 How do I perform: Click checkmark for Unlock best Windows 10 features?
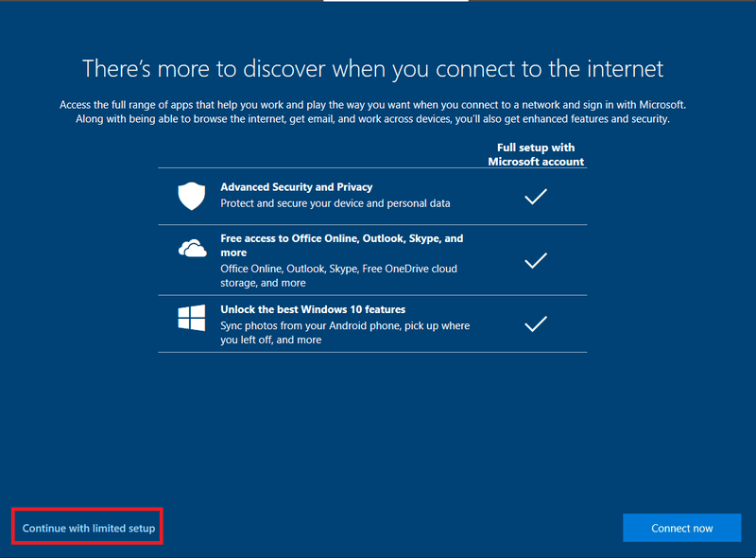tap(536, 323)
